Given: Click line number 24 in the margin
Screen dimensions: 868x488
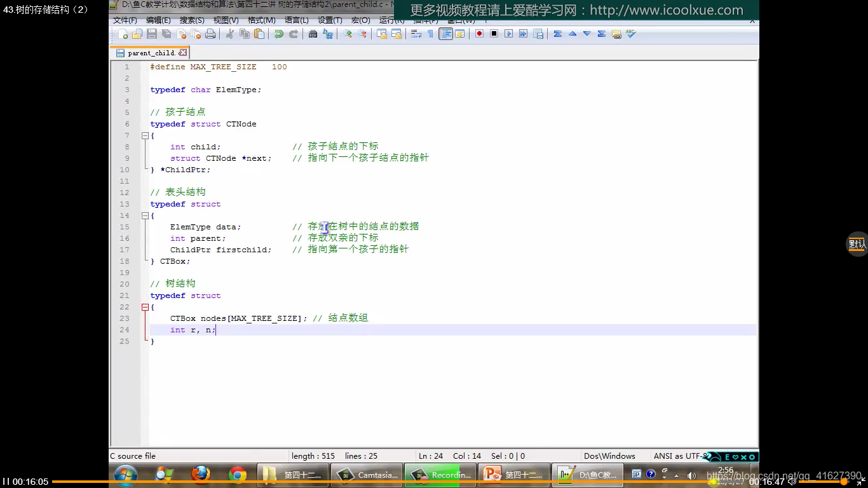Looking at the screenshot, I should (125, 330).
